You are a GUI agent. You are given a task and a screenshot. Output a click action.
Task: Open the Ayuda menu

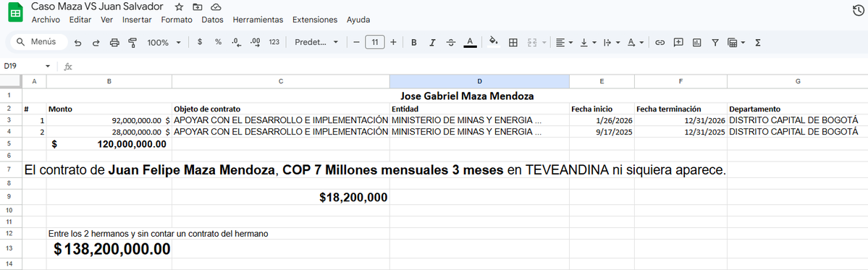click(358, 20)
